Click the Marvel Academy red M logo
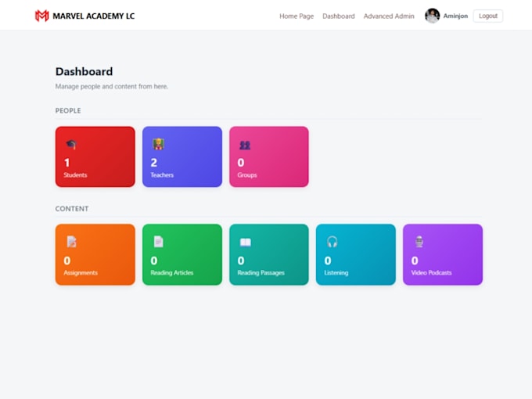 pos(41,16)
